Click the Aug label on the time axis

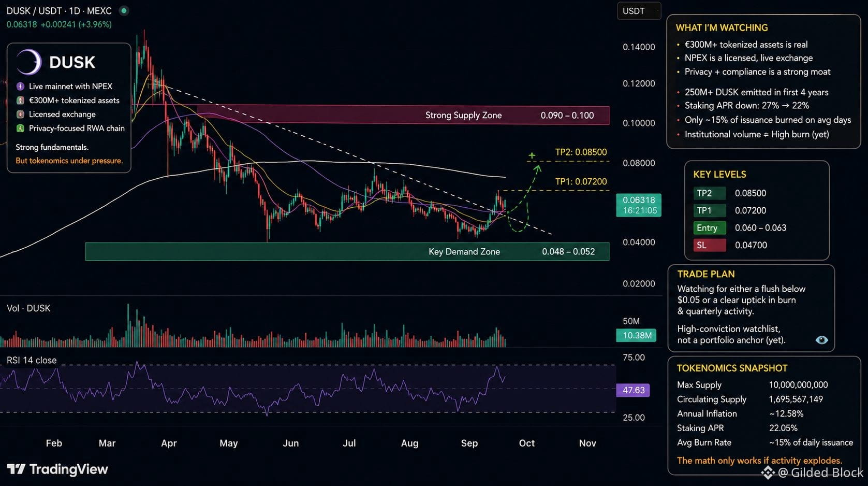[x=409, y=443]
